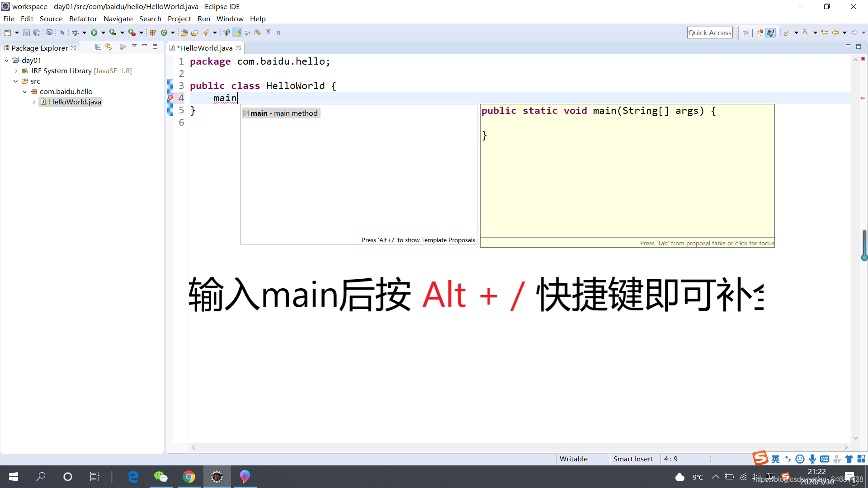Click the Back navigation arrow icon
Image resolution: width=868 pixels, height=488 pixels.
835,33
